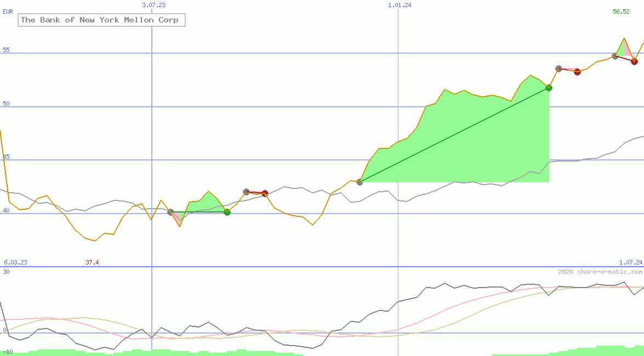Select the gray marker starting the long uptrend line
Image resolution: width=644 pixels, height=356 pixels.
(x=360, y=182)
